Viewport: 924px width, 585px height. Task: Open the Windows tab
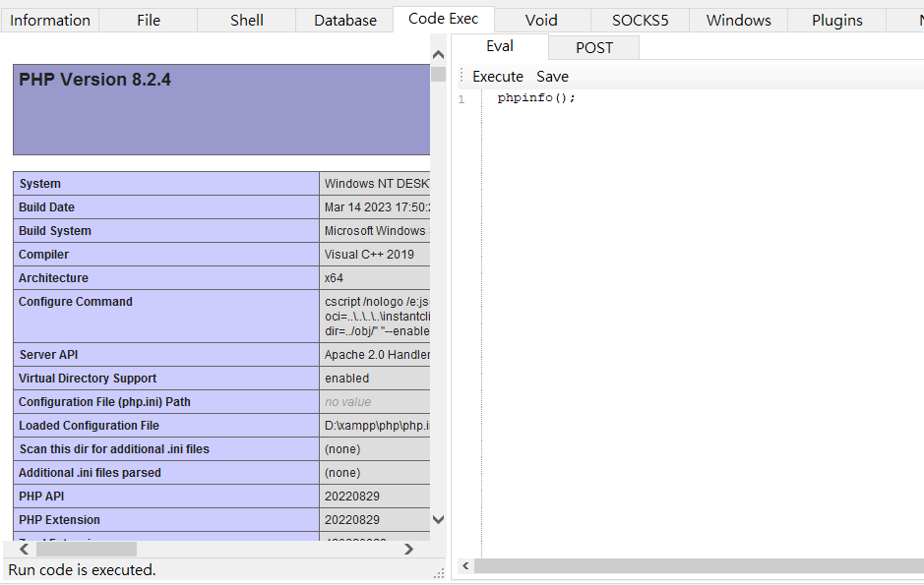click(738, 21)
